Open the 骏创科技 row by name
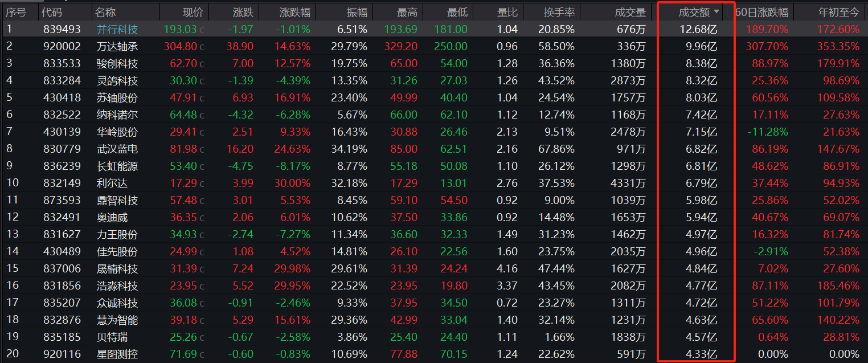 (117, 63)
